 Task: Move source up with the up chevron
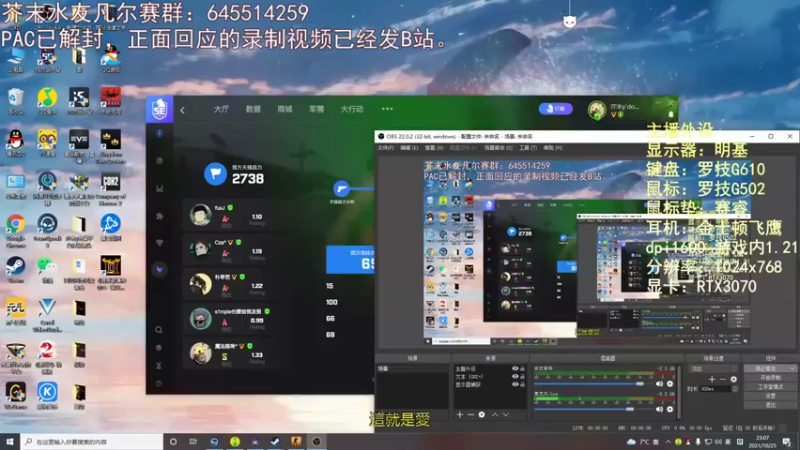pyautogui.click(x=495, y=415)
